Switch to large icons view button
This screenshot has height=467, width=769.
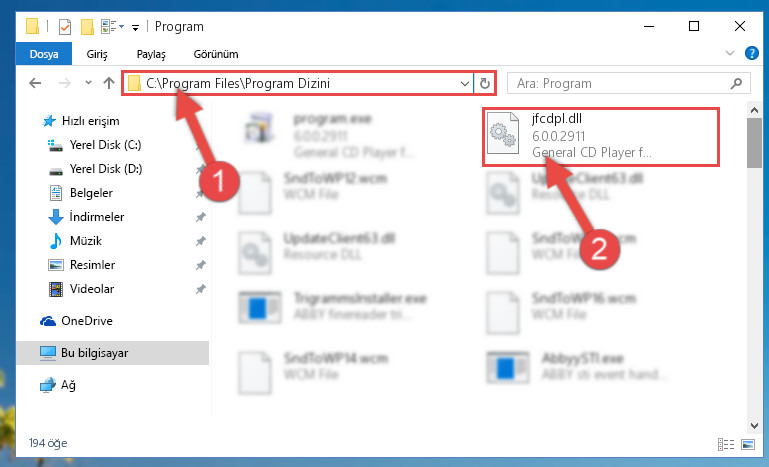748,444
